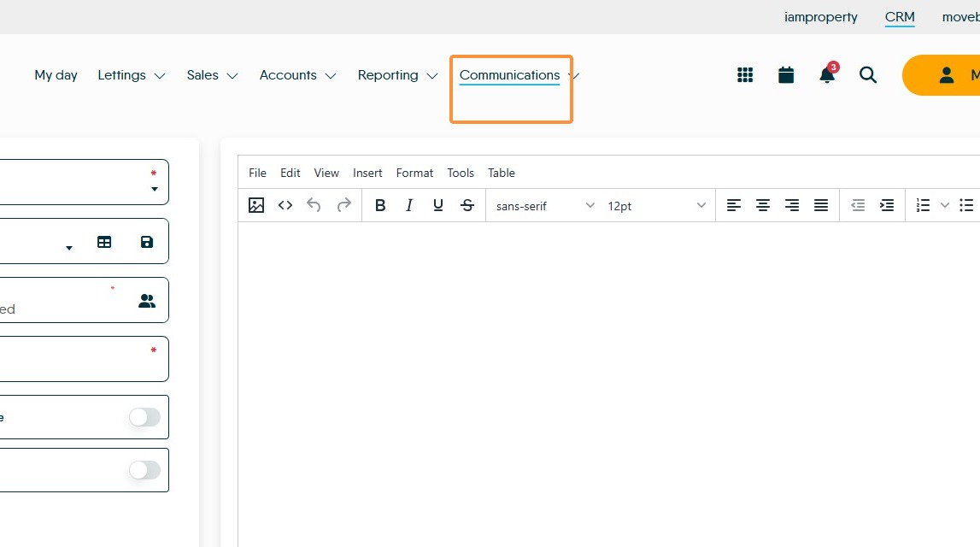Toggle the lower switch in the side panel

click(x=145, y=470)
